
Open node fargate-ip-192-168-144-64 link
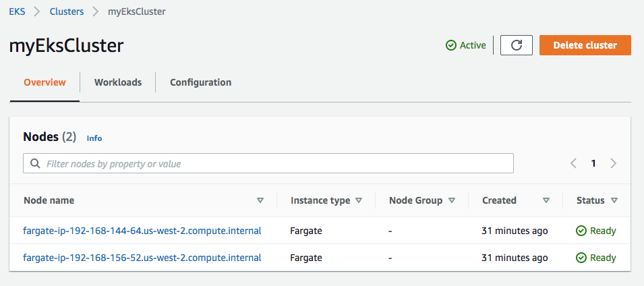click(x=142, y=231)
